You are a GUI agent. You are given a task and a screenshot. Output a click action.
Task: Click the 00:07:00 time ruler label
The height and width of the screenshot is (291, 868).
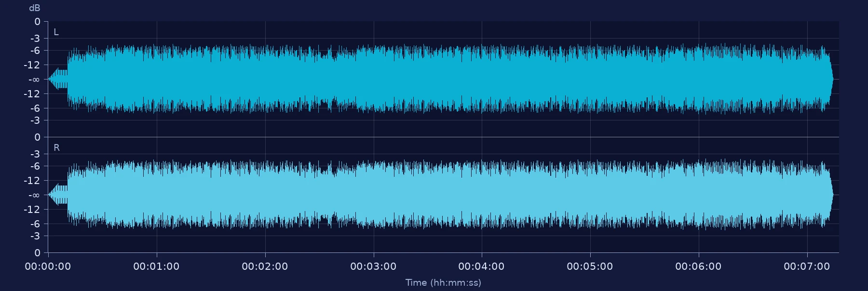807,266
